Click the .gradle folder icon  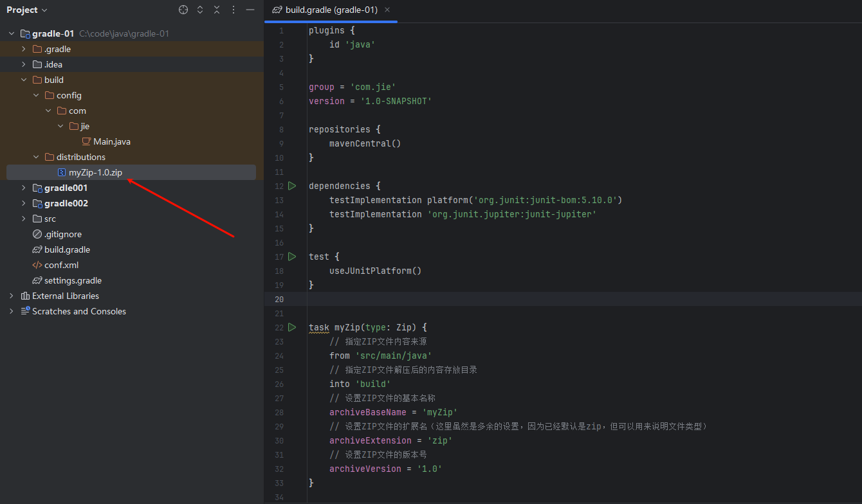pyautogui.click(x=37, y=49)
